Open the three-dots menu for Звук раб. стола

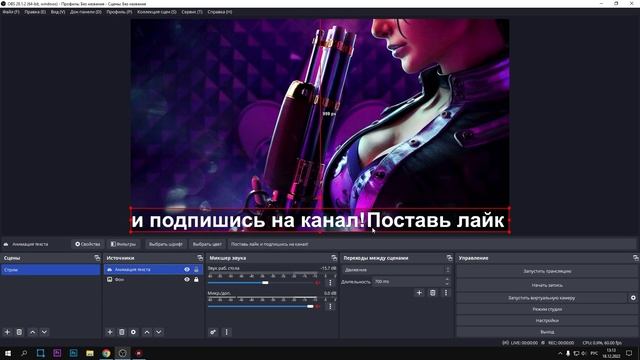point(330,282)
